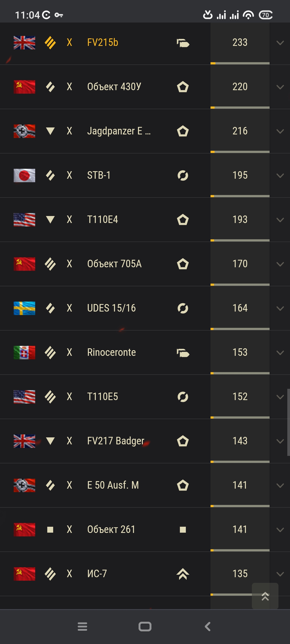Expand the FV217 Badger row details
Screen dimensions: 290x644
point(280,441)
